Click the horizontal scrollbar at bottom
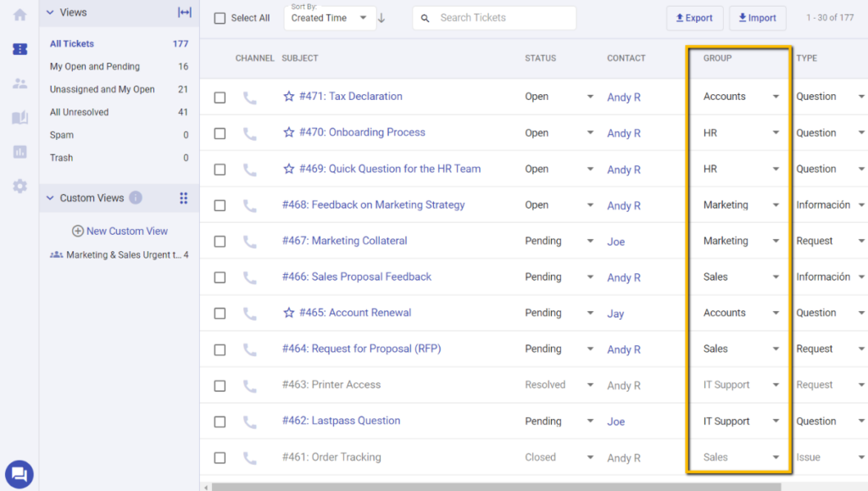868x491 pixels. (x=496, y=487)
